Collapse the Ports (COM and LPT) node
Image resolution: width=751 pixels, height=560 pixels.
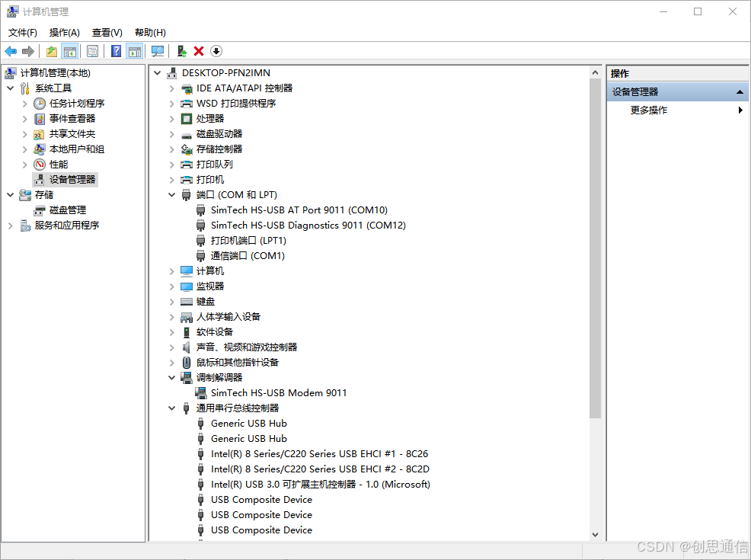click(171, 195)
